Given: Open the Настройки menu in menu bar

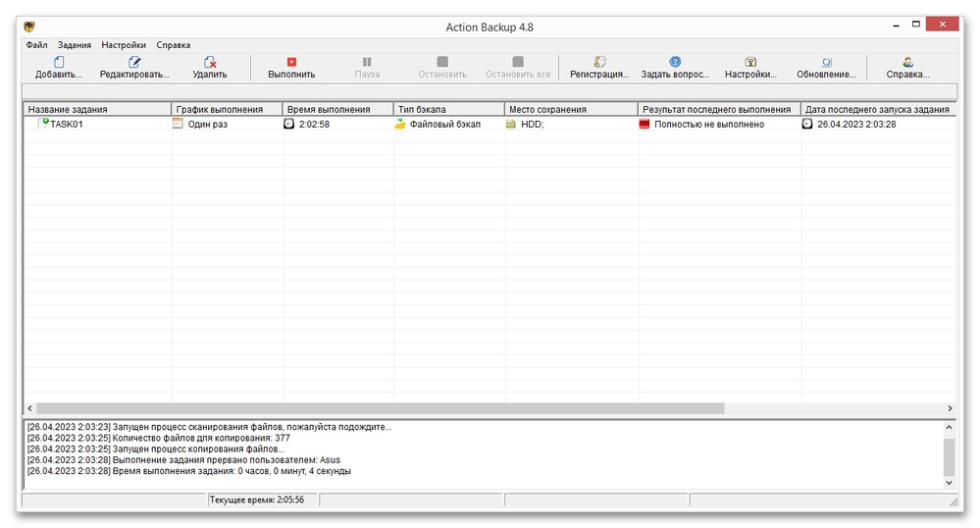Looking at the screenshot, I should point(124,45).
